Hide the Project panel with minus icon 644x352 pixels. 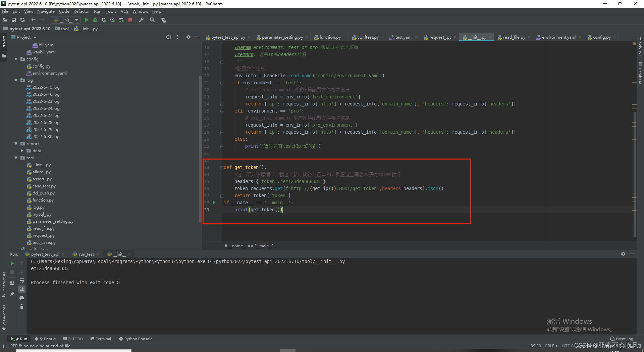coord(197,37)
